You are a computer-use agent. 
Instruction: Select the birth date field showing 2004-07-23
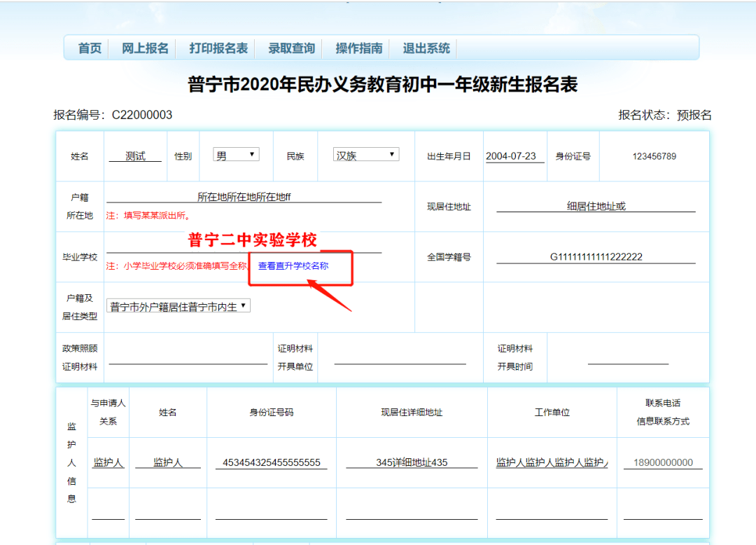coord(514,154)
